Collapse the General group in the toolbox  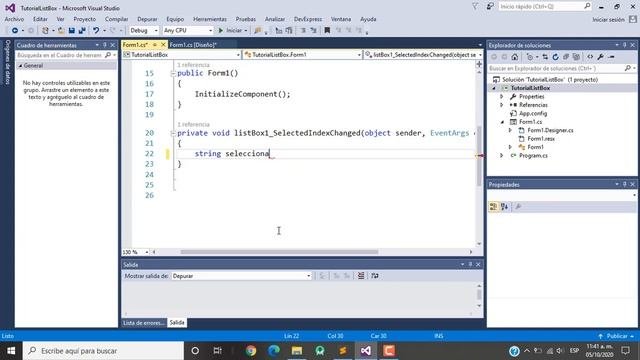coord(20,66)
